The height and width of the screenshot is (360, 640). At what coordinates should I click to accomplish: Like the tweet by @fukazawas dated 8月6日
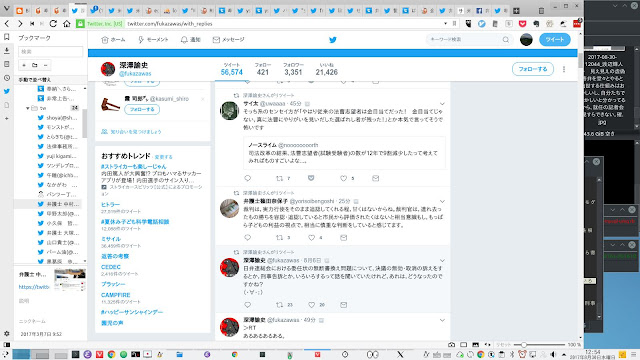tap(311, 304)
